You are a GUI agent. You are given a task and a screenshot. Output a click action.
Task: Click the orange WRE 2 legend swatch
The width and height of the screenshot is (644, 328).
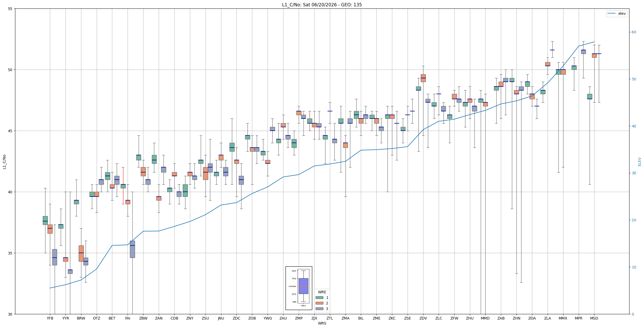pyautogui.click(x=319, y=303)
